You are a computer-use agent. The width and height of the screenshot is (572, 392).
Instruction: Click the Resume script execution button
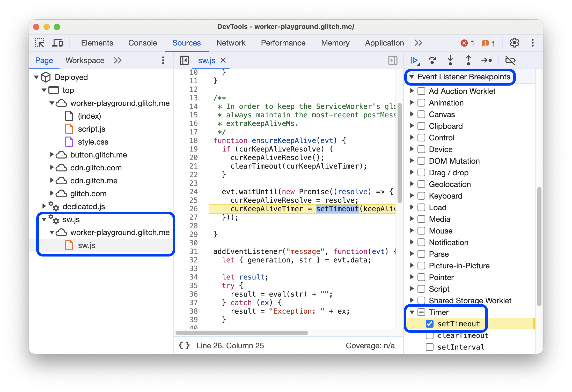(x=414, y=61)
